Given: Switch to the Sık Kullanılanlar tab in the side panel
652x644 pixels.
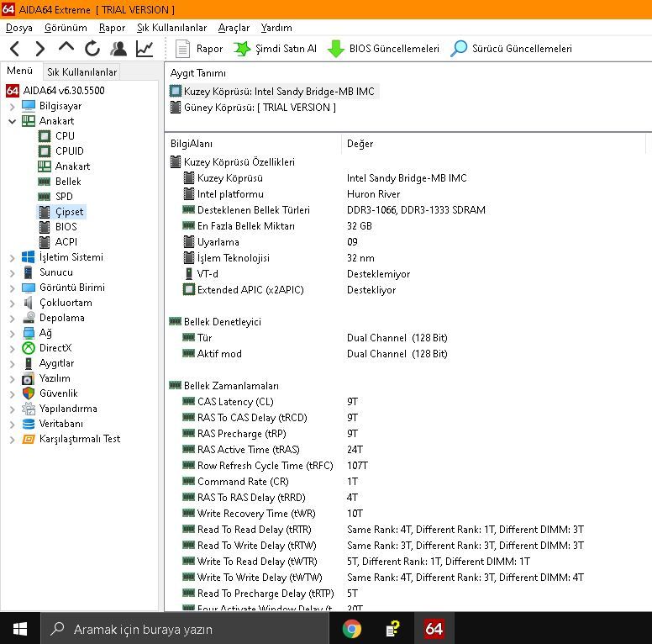Looking at the screenshot, I should pyautogui.click(x=81, y=72).
